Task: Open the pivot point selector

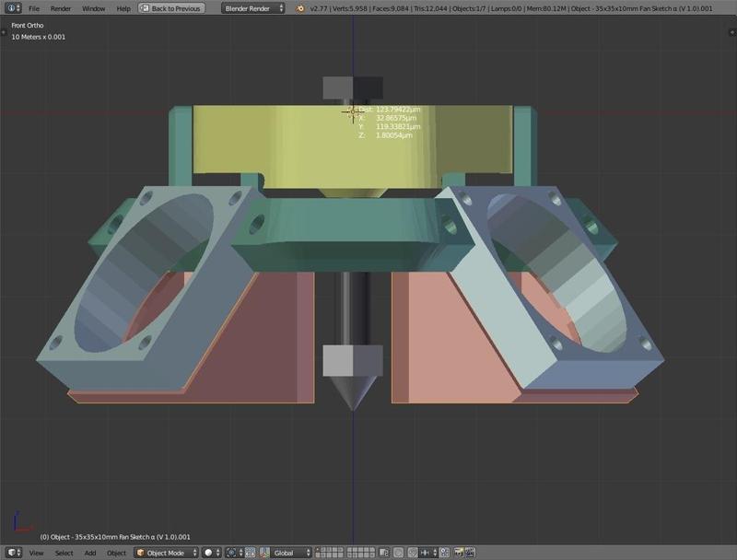Action: [235, 553]
